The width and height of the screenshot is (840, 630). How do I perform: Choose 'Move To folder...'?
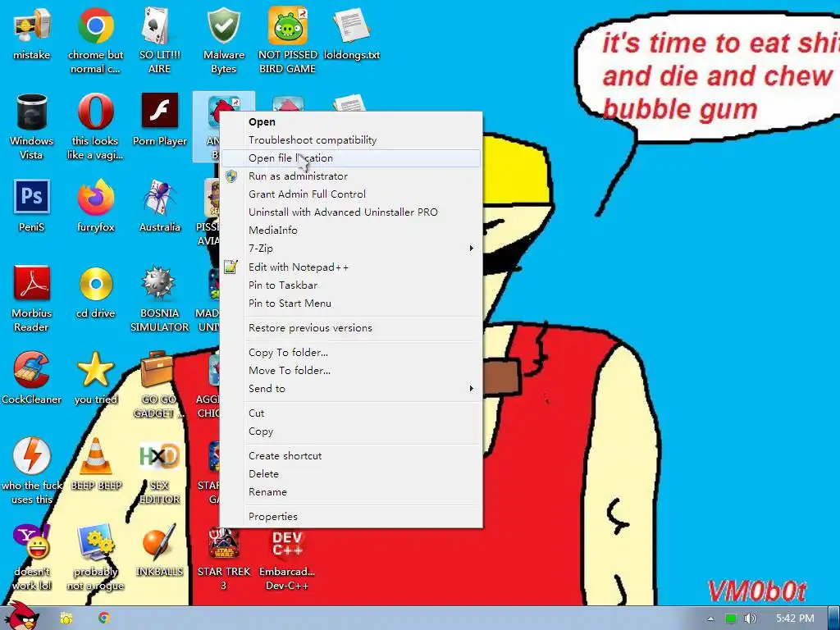(x=351, y=371)
